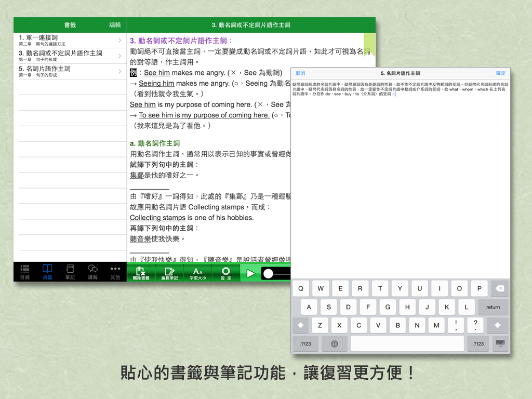
Task: Tap the space bar
Action: (407, 344)
